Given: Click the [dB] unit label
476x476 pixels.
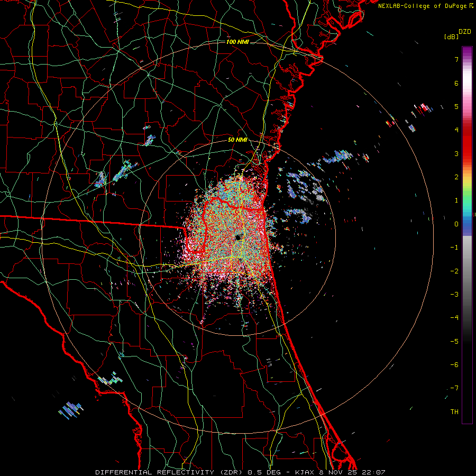Looking at the screenshot, I should (x=451, y=37).
